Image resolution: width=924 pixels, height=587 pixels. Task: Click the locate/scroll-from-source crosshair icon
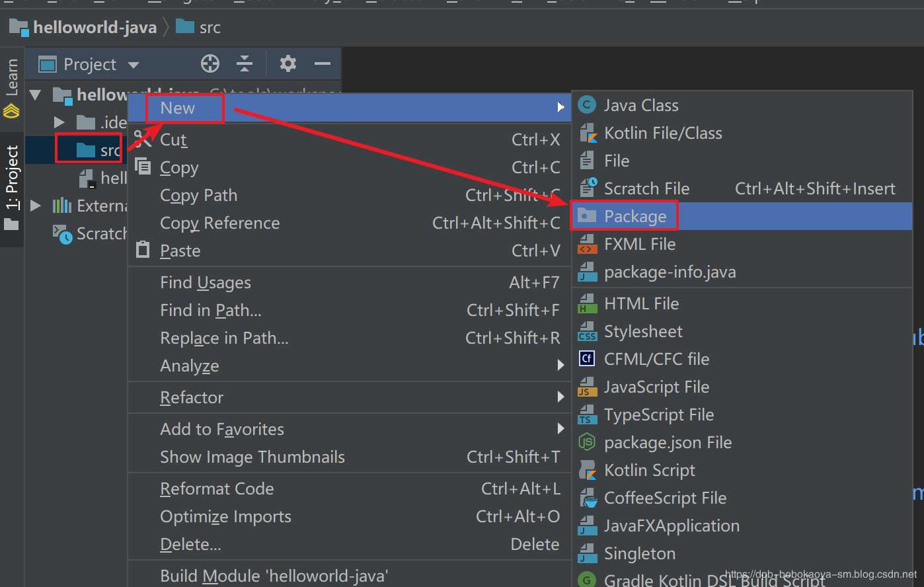[x=210, y=64]
